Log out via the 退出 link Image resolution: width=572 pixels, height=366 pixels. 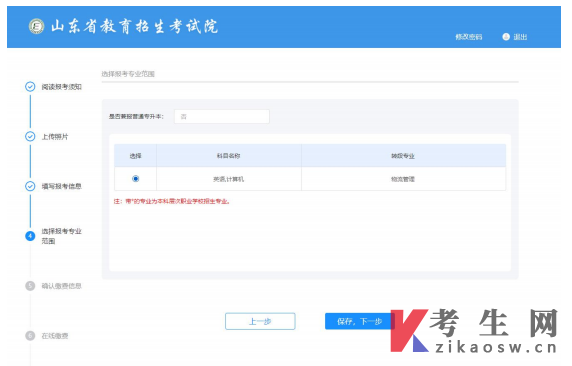[520, 37]
